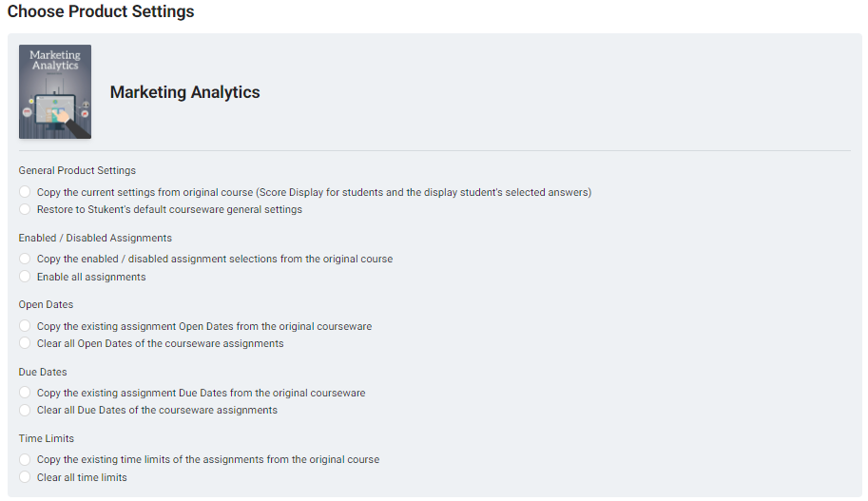Image resolution: width=868 pixels, height=501 pixels.
Task: Choose copy existing assignment Due Dates option
Action: [x=25, y=393]
